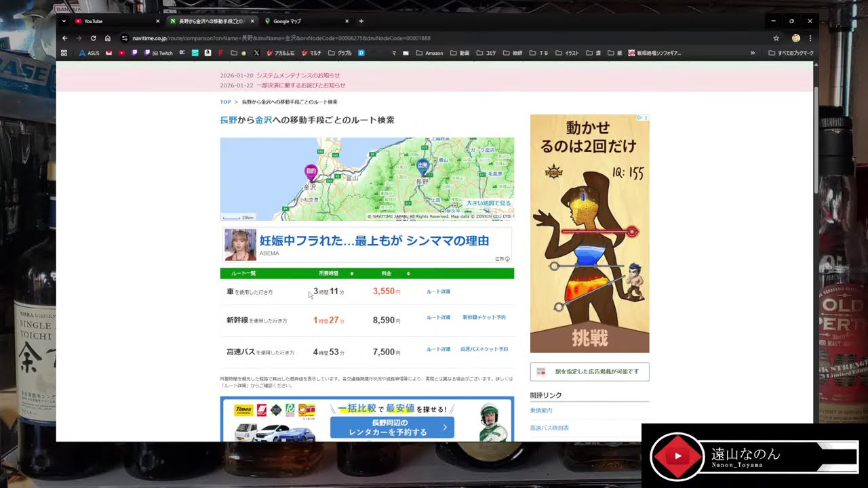
Task: Open the browser home page icon
Action: 107,38
